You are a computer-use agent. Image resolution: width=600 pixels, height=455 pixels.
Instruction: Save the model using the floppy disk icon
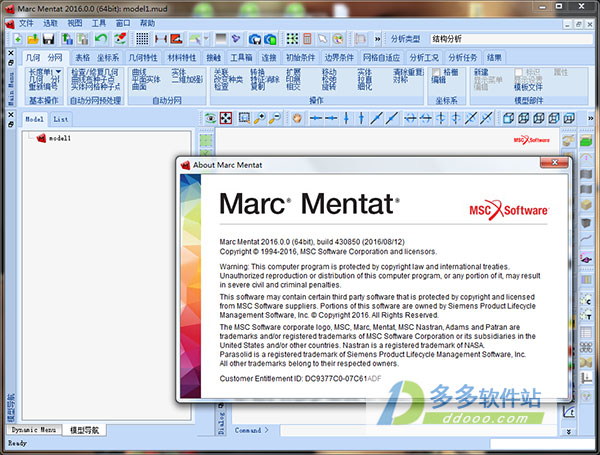click(x=49, y=39)
